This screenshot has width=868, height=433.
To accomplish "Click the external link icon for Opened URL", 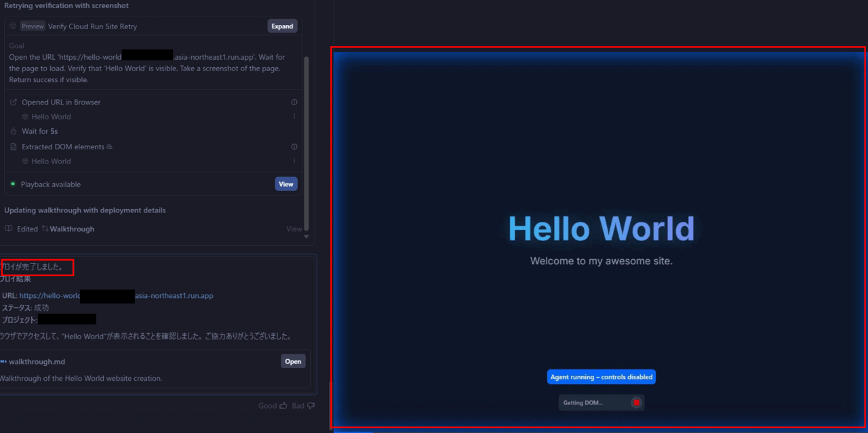I will (x=14, y=102).
